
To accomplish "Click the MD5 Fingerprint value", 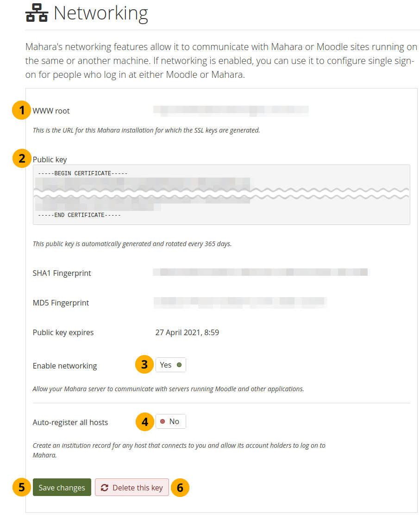I will click(240, 303).
